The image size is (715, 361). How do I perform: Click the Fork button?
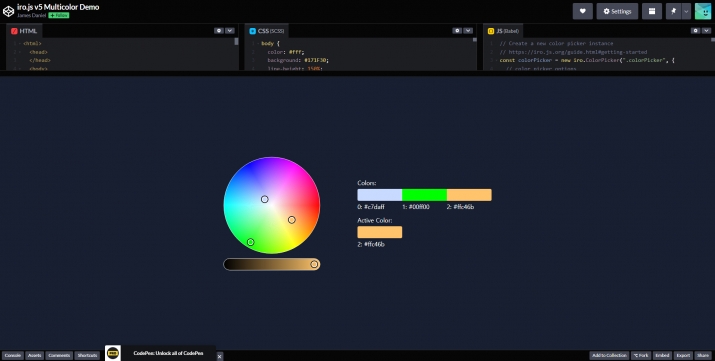[641, 355]
